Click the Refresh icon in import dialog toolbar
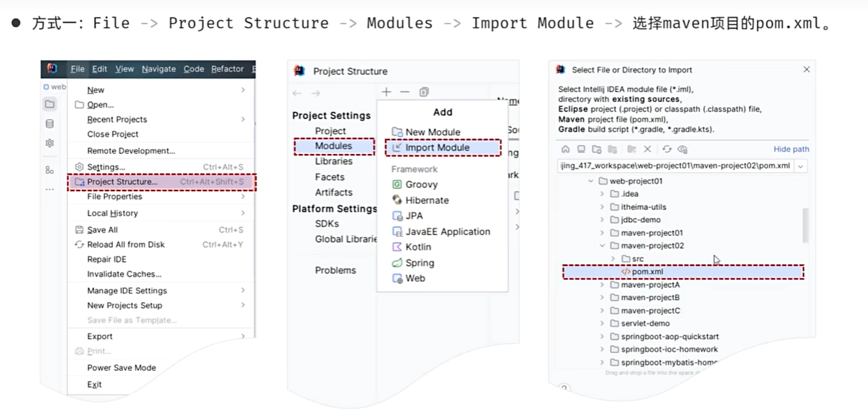Image resolution: width=868 pixels, height=412 pixels. (x=667, y=149)
